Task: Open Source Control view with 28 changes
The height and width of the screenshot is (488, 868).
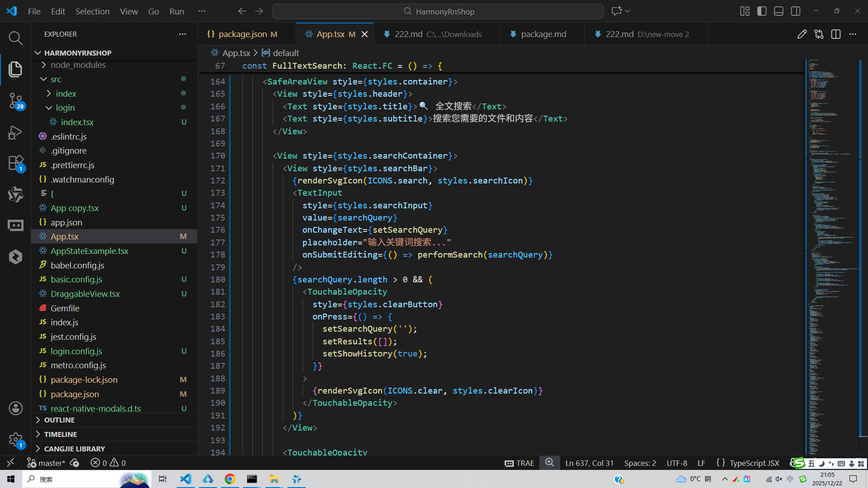Action: pyautogui.click(x=15, y=100)
